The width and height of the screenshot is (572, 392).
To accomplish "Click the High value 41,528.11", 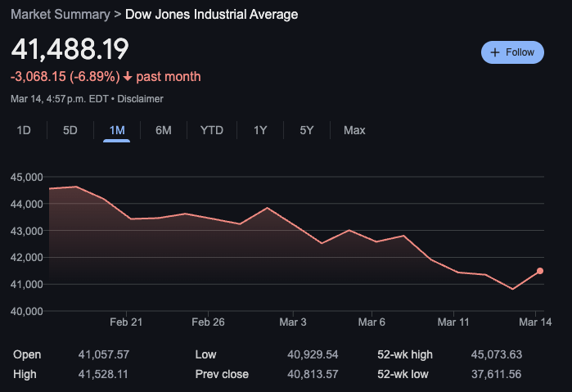I will [x=103, y=374].
